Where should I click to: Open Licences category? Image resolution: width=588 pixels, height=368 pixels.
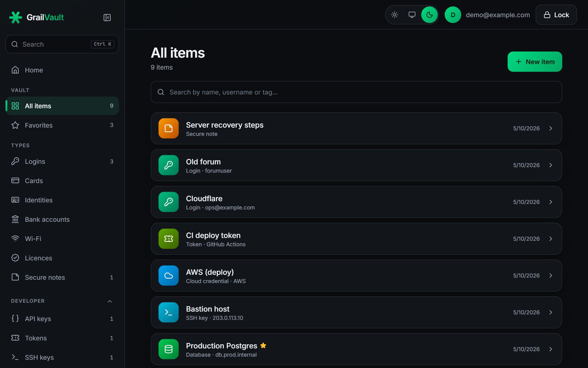click(62, 258)
